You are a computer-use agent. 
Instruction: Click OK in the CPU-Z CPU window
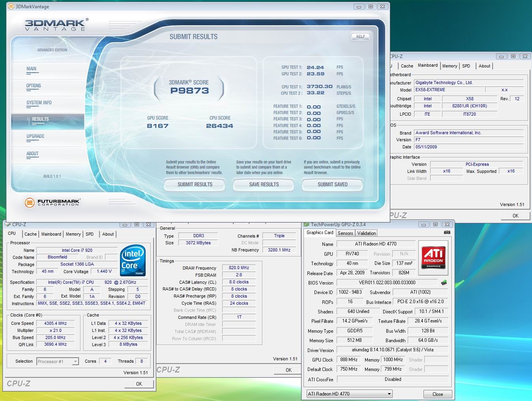click(139, 384)
